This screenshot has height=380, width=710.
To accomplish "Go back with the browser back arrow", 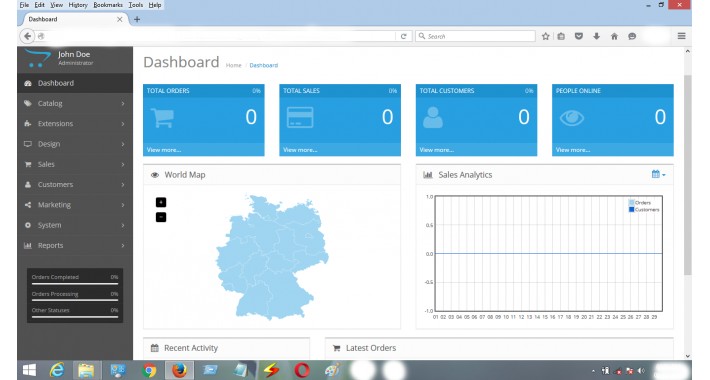I will pyautogui.click(x=27, y=36).
